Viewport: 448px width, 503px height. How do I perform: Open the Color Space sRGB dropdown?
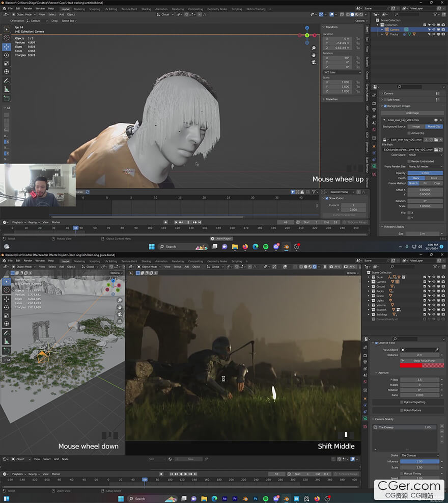click(425, 155)
